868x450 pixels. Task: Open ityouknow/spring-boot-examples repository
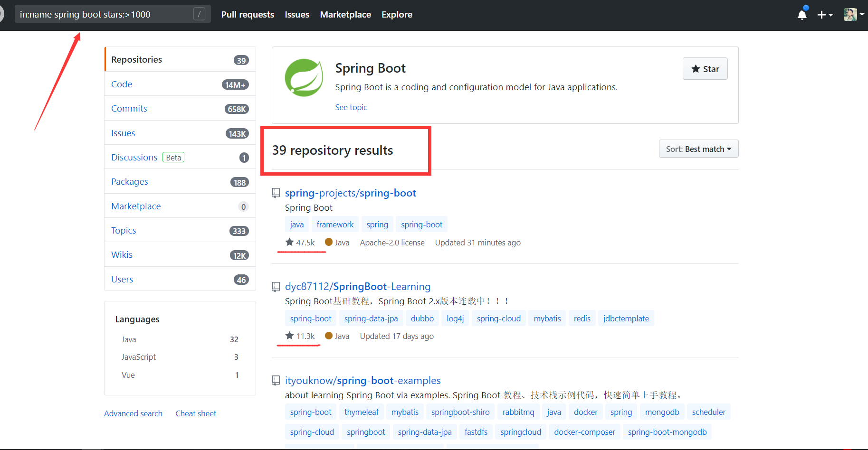tap(363, 381)
